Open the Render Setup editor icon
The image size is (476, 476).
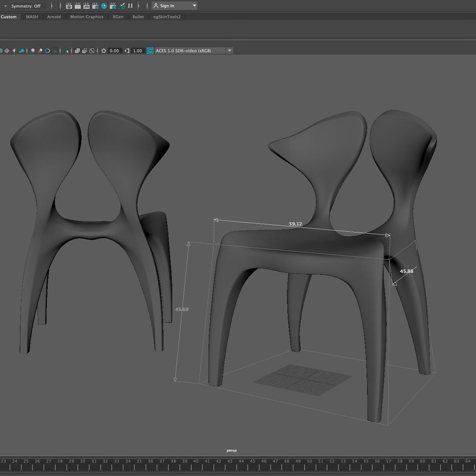pos(113,6)
